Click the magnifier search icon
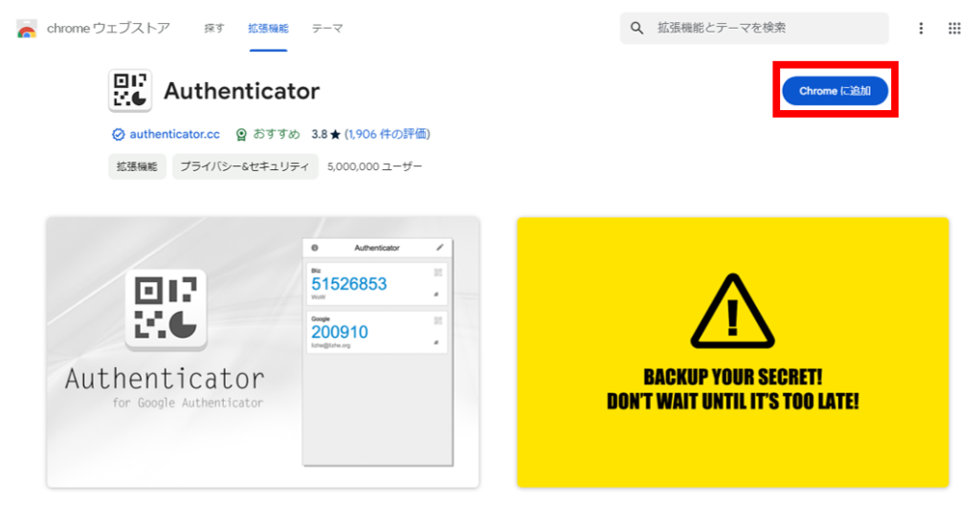The height and width of the screenshot is (506, 980). [x=636, y=28]
